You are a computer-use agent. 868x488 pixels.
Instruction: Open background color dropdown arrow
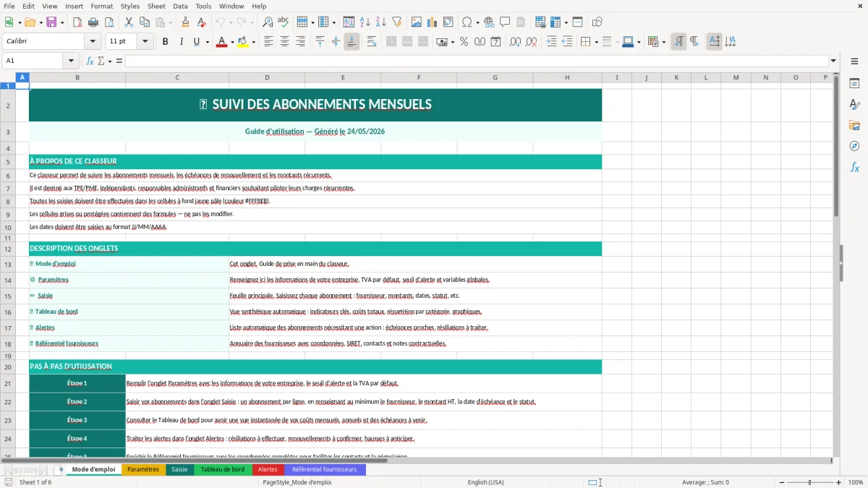(x=253, y=42)
